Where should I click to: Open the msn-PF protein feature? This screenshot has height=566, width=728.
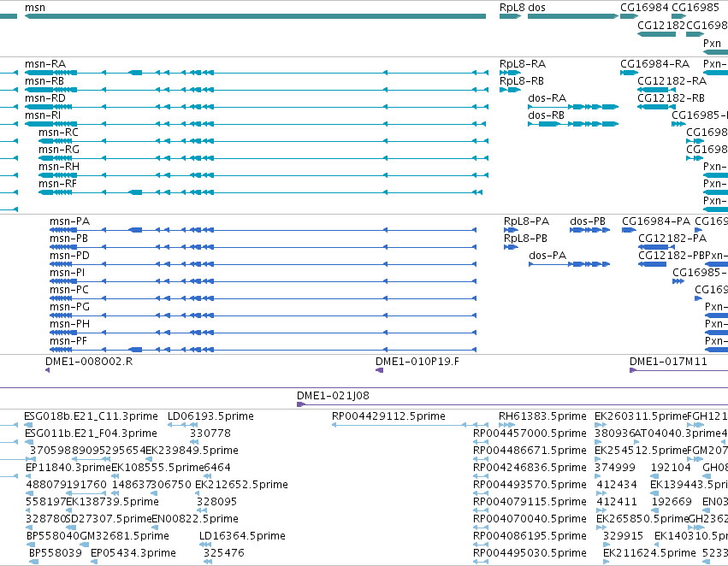click(263, 350)
